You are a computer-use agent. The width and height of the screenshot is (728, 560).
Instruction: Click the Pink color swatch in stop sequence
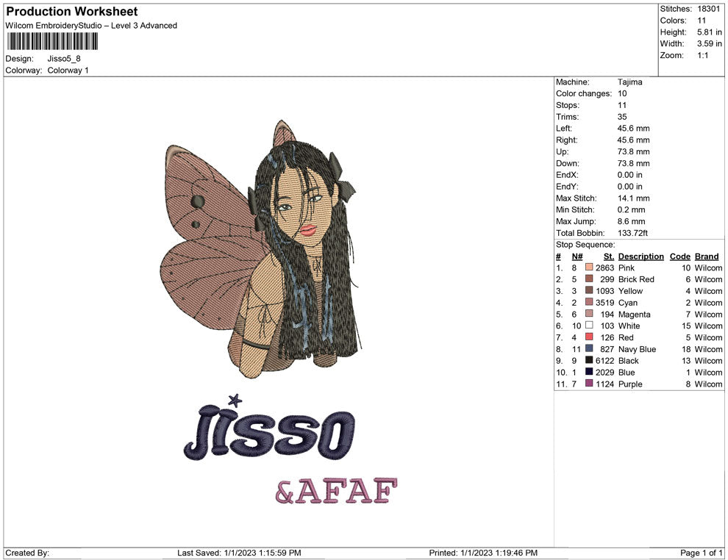click(589, 268)
